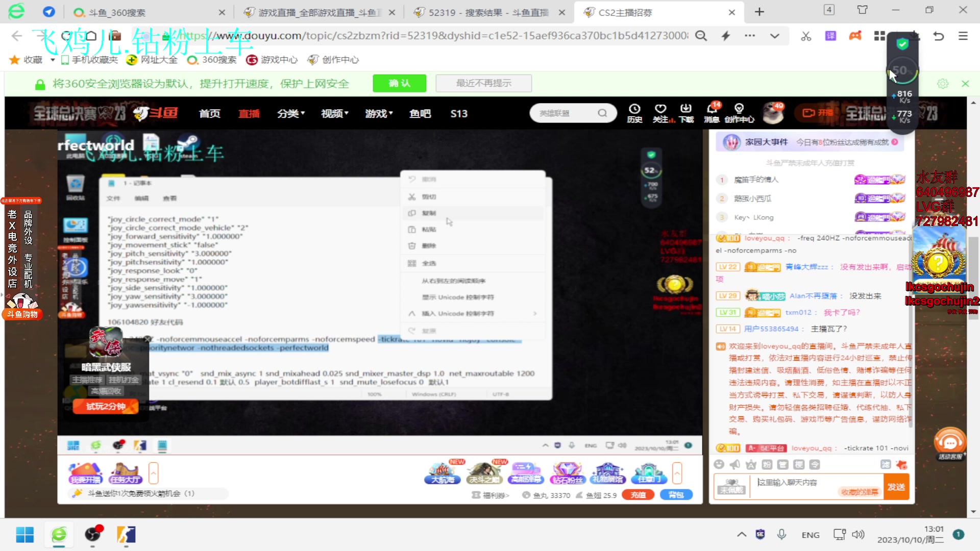The width and height of the screenshot is (980, 551).
Task: Open the Douyu follow heart icon
Action: (x=661, y=113)
